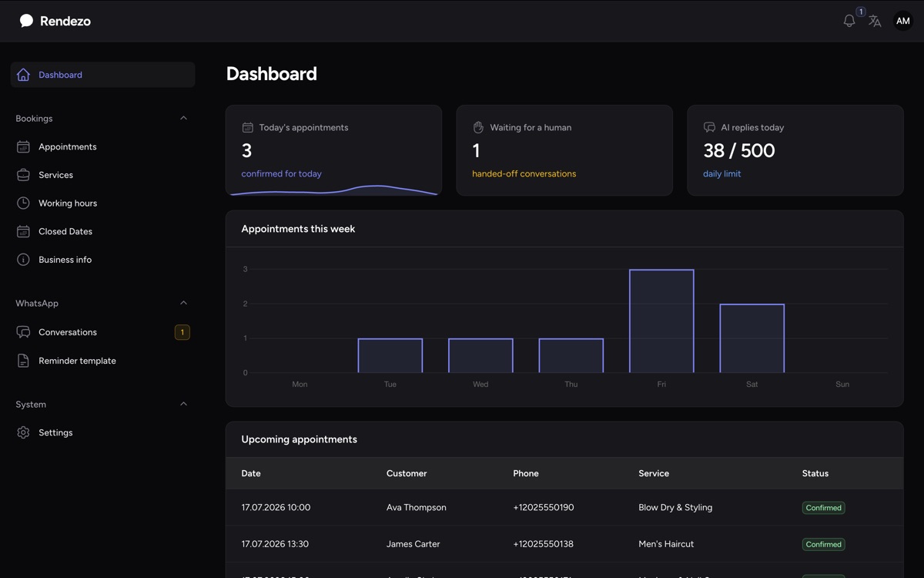Click the Tuesday bar in chart

(x=390, y=355)
